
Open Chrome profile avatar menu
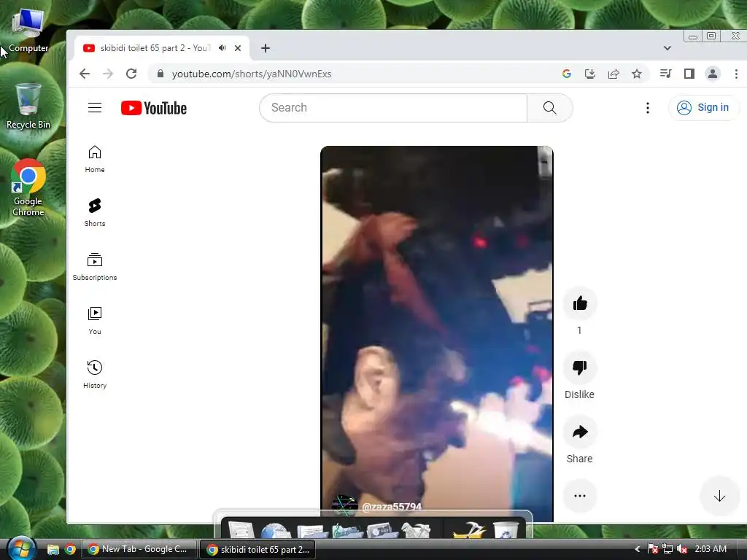(713, 74)
